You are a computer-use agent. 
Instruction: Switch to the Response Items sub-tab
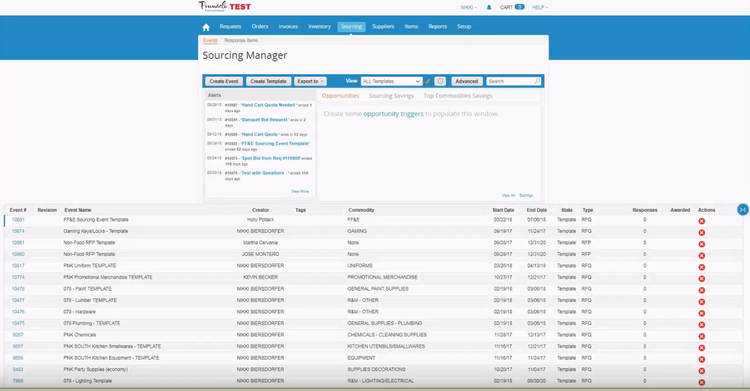(241, 41)
